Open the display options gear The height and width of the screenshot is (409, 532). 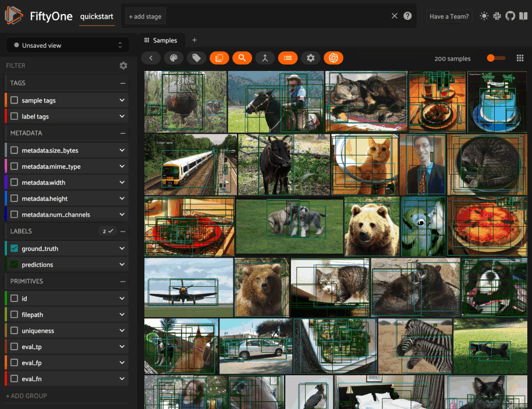310,58
